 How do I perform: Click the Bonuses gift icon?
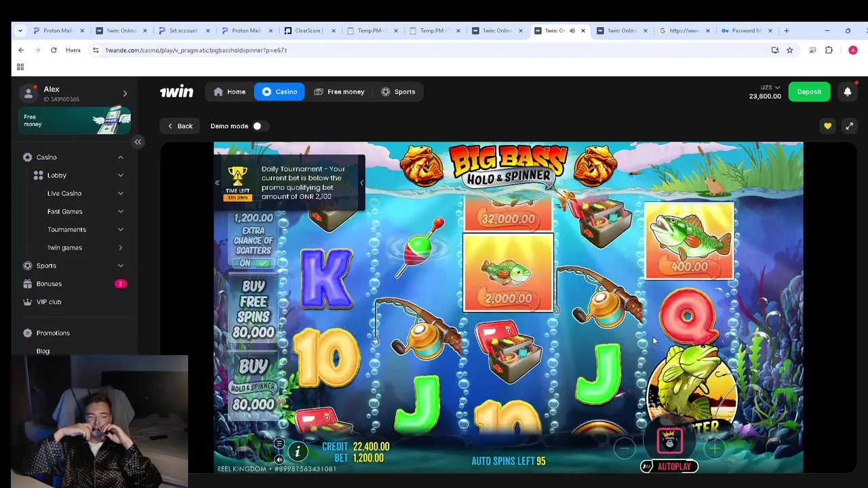(27, 283)
